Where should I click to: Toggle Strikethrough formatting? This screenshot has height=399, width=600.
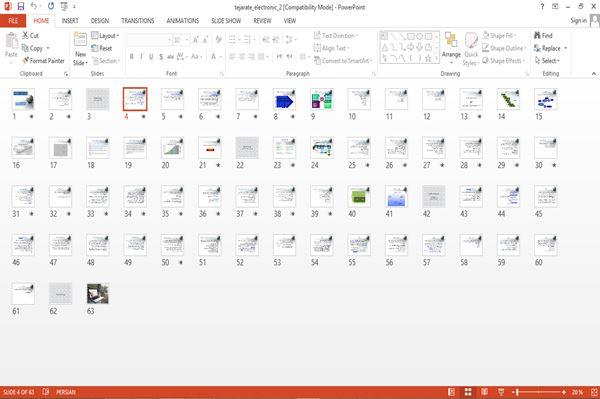(170, 57)
